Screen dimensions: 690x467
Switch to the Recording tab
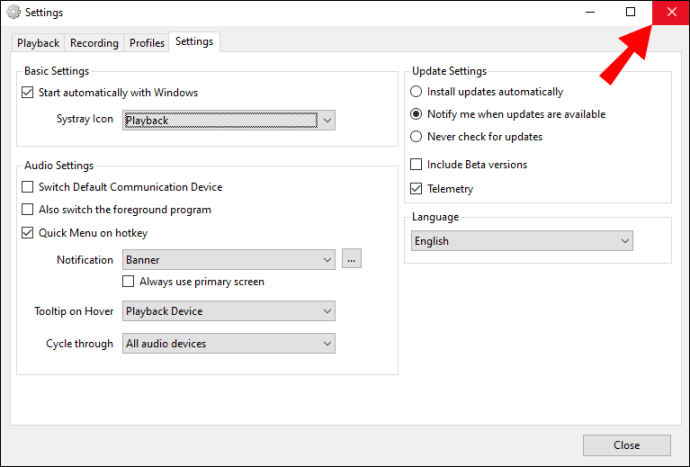(94, 43)
